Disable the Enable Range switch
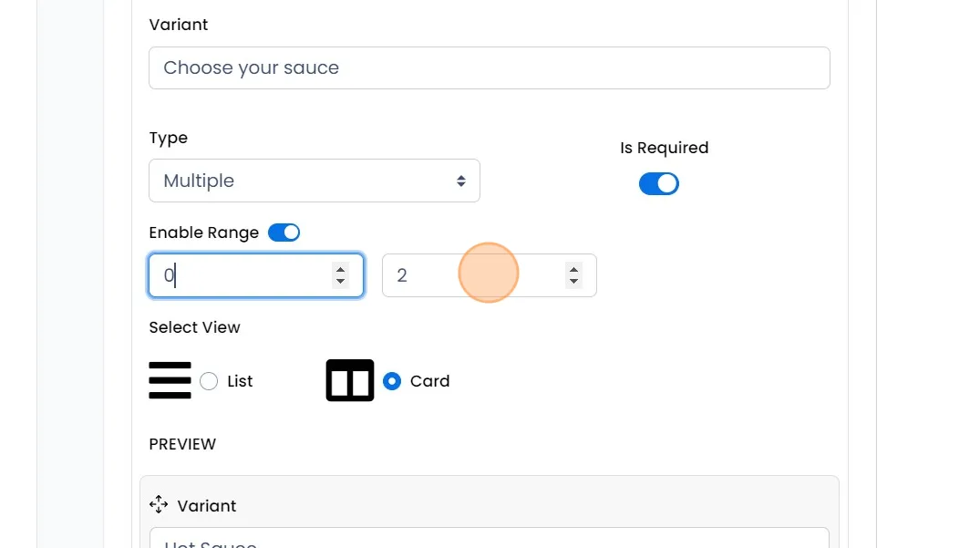Screen dimensions: 980x548 284,233
